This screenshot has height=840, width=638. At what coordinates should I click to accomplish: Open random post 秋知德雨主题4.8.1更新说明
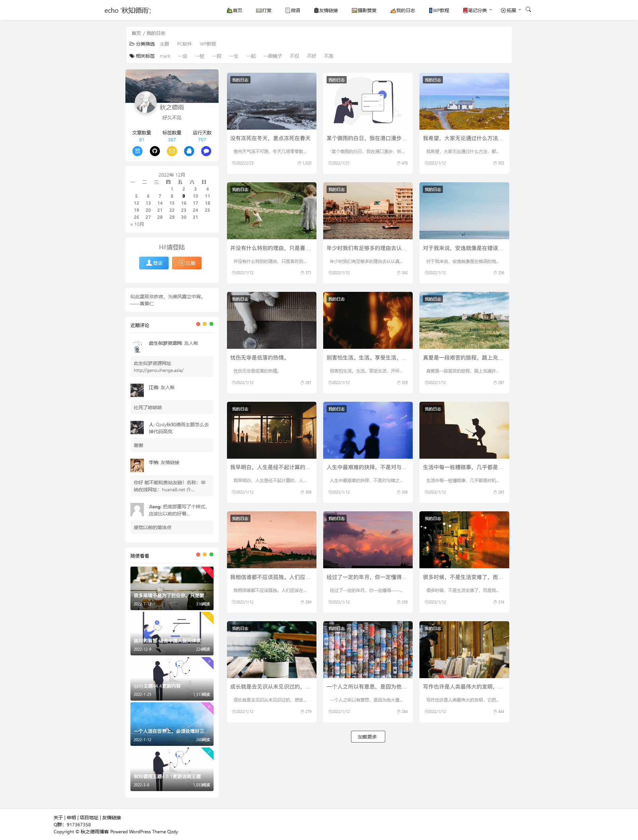tap(172, 769)
